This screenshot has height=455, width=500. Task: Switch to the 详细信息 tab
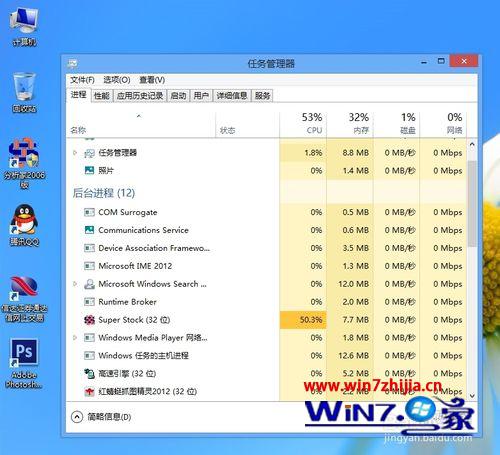point(232,96)
